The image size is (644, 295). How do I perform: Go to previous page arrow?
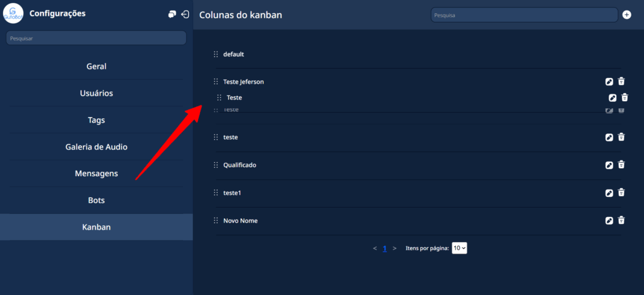pyautogui.click(x=375, y=248)
